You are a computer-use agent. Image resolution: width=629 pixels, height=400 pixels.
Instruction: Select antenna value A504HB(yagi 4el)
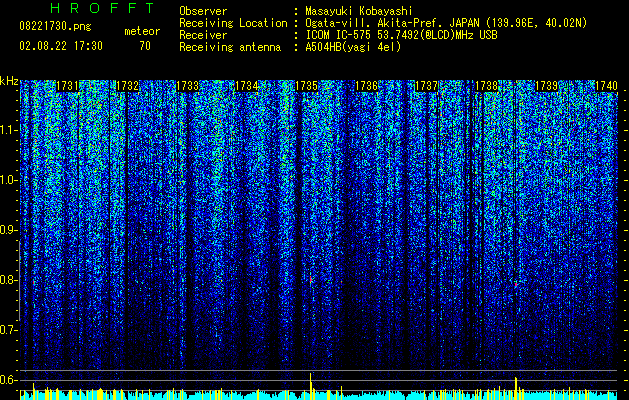point(353,47)
